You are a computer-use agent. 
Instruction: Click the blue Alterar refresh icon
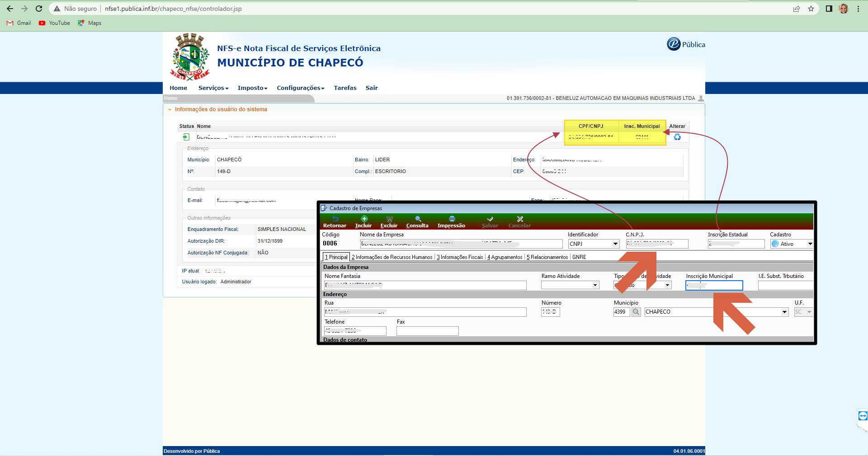pos(677,137)
